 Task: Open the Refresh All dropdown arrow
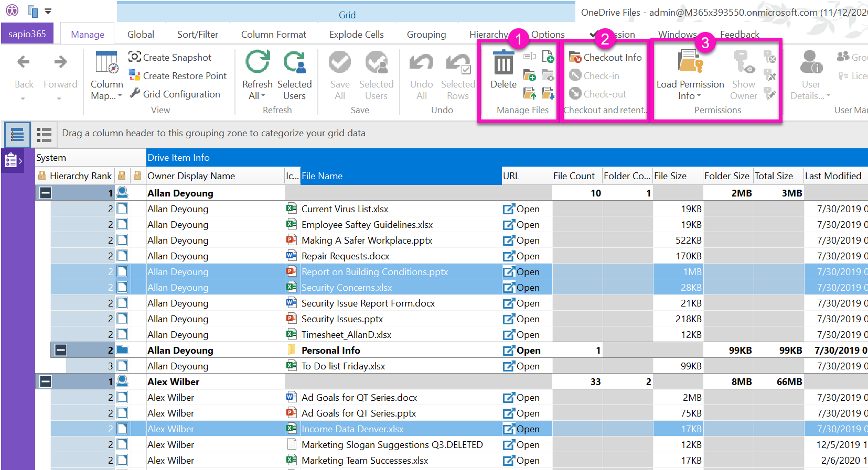[263, 96]
